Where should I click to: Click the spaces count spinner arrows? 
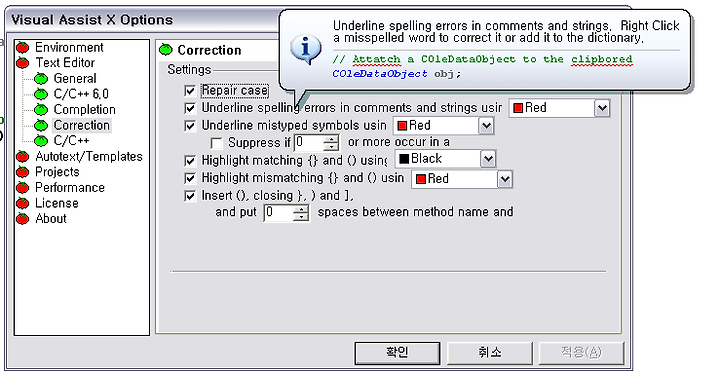pyautogui.click(x=301, y=213)
